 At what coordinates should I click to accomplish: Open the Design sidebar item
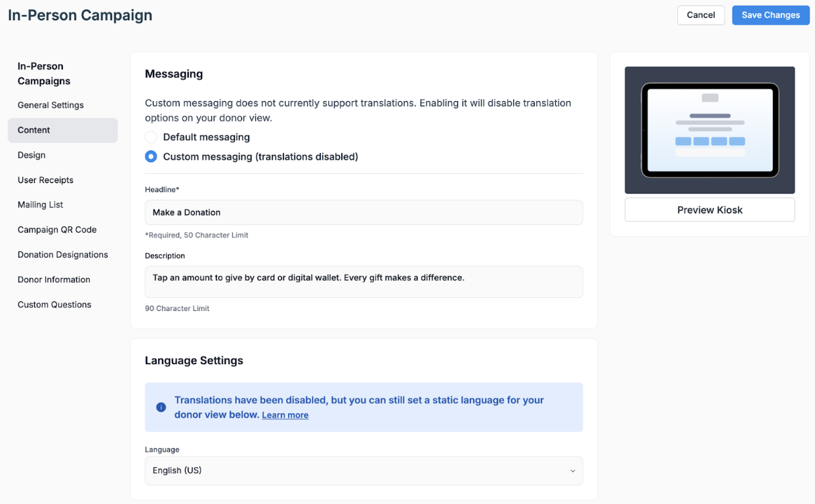(31, 155)
